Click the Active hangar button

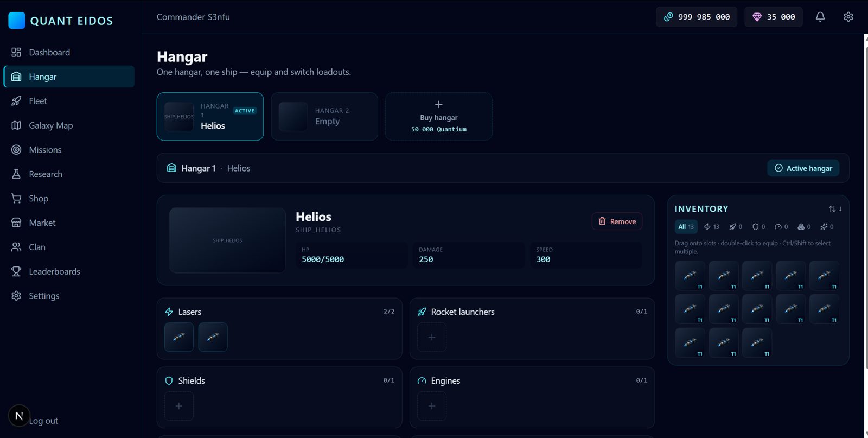[x=803, y=168]
